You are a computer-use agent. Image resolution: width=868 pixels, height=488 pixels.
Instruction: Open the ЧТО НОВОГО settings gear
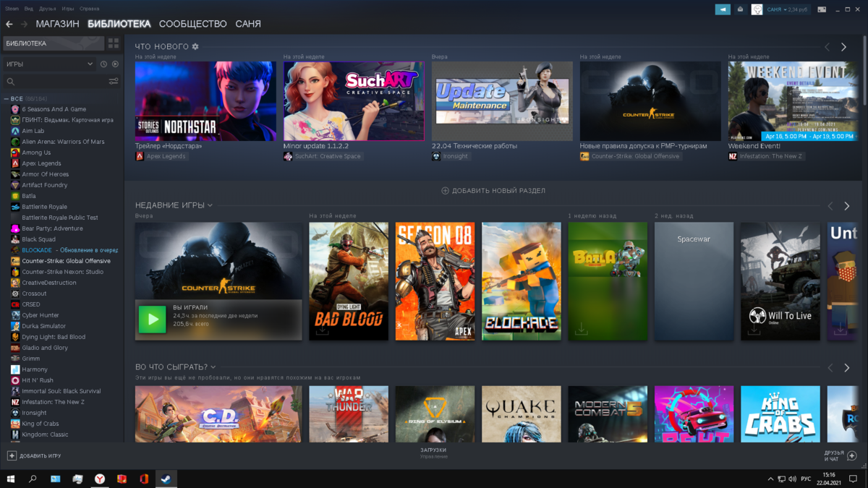(195, 46)
